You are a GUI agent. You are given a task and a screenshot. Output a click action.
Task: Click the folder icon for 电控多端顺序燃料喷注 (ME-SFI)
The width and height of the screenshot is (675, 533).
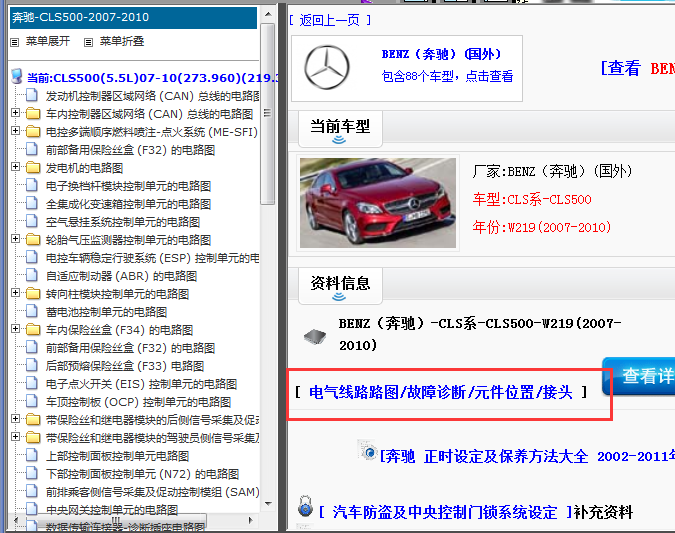[x=33, y=131]
